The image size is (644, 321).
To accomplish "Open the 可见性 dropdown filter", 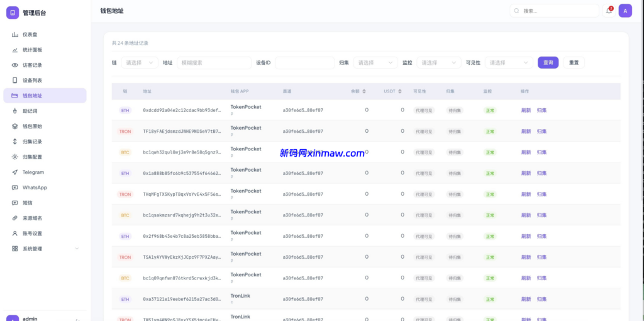I will click(x=509, y=63).
